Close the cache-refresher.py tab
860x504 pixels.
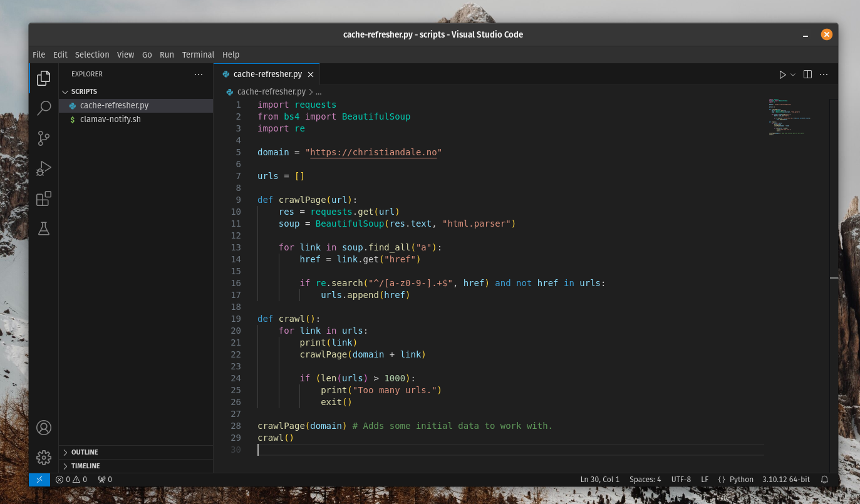pyautogui.click(x=311, y=75)
